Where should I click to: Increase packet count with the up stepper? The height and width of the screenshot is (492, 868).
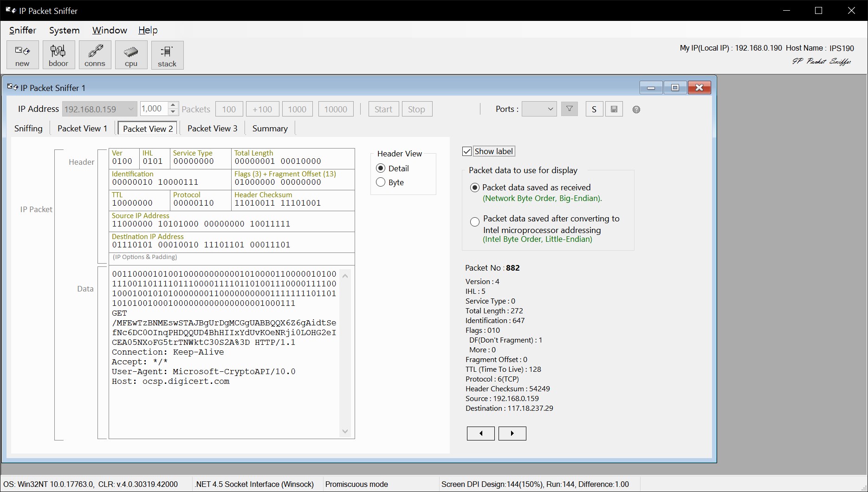[173, 106]
